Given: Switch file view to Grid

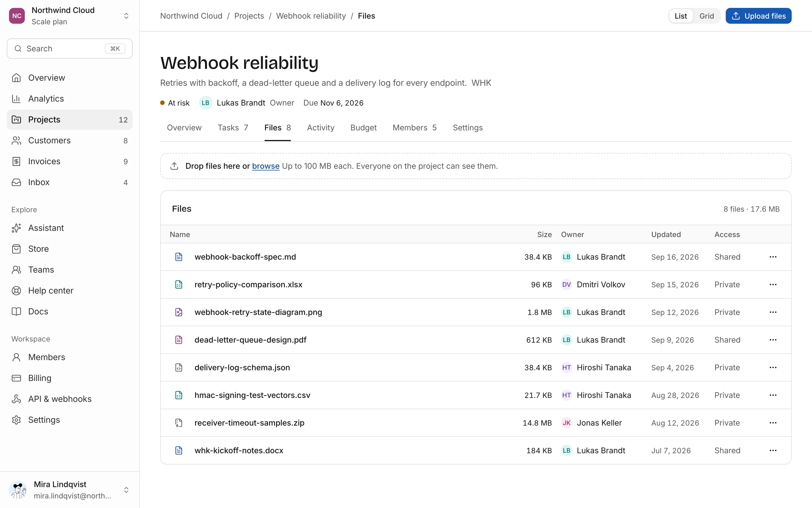Looking at the screenshot, I should click(x=706, y=16).
